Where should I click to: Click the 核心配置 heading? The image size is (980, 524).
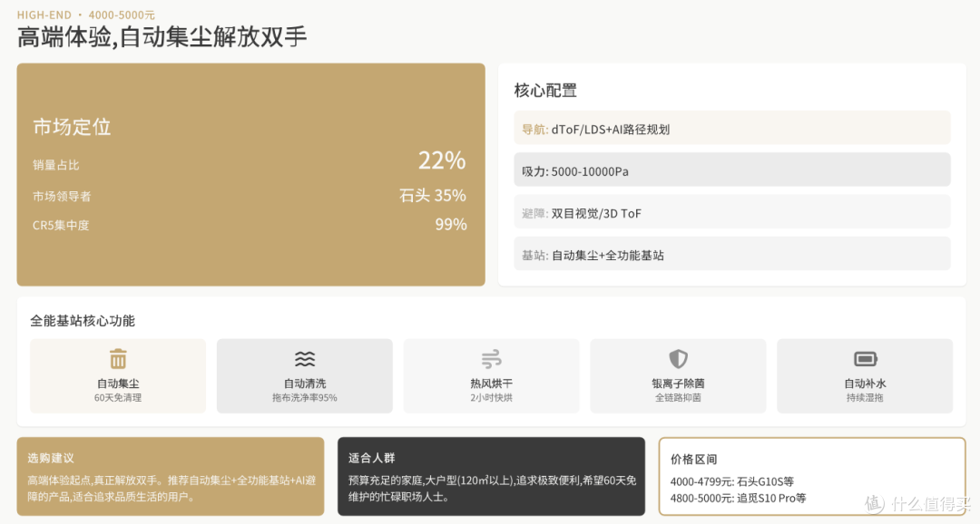pyautogui.click(x=545, y=91)
